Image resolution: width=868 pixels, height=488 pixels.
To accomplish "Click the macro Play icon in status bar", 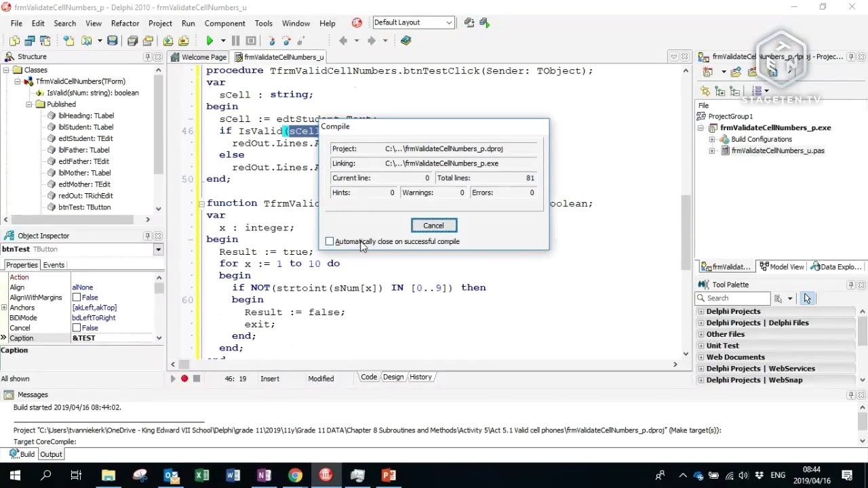I will click(172, 378).
